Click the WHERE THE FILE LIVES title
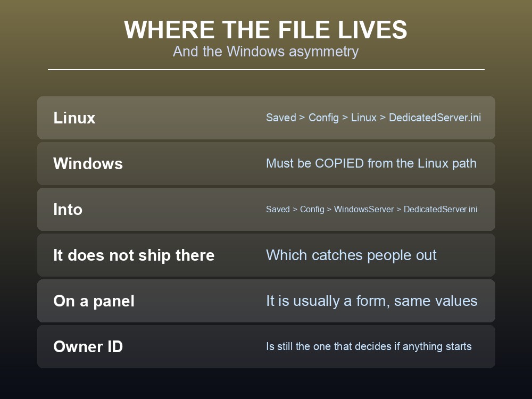 [x=265, y=29]
